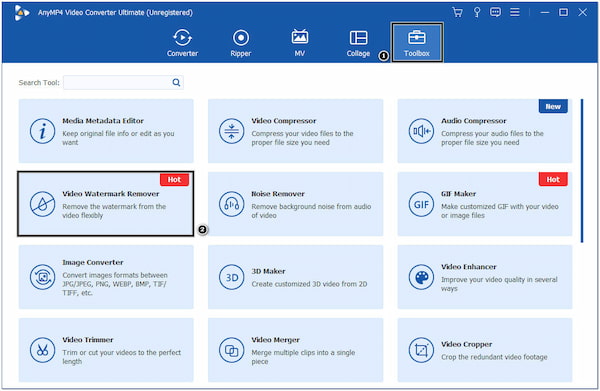Click 'Remove the watermark from the video' text
Image resolution: width=600 pixels, height=391 pixels.
coord(114,211)
